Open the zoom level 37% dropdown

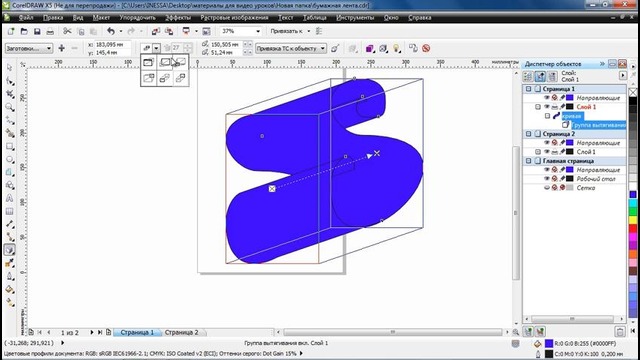tap(258, 31)
